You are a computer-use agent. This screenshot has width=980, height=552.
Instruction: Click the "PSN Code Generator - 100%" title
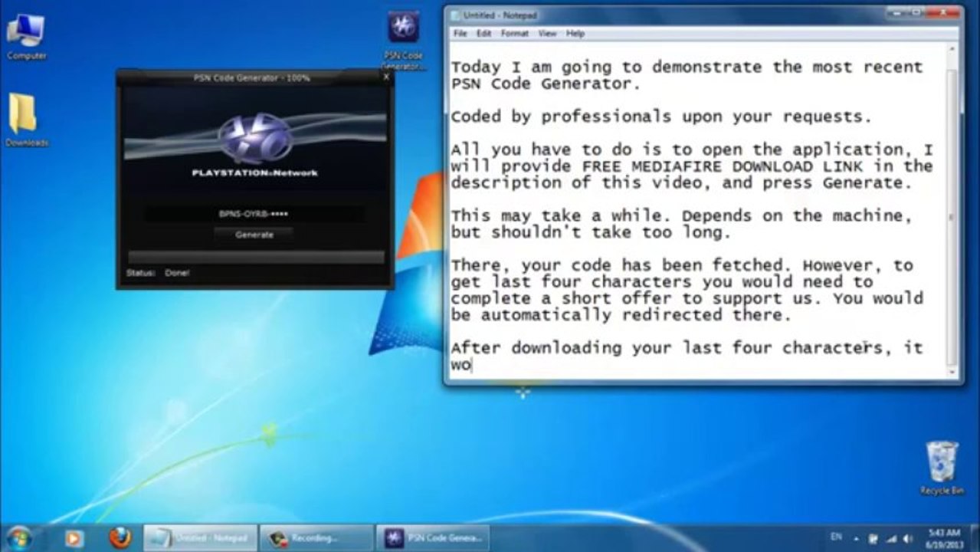coord(252,77)
